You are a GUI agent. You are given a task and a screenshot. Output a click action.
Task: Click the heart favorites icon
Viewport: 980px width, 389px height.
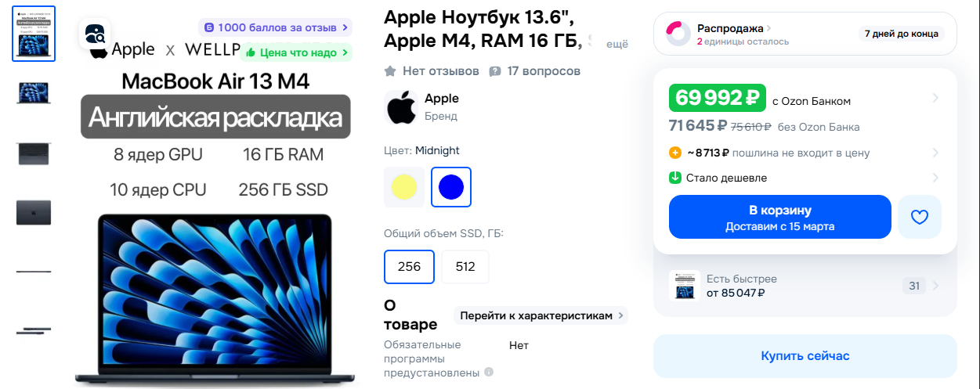920,217
